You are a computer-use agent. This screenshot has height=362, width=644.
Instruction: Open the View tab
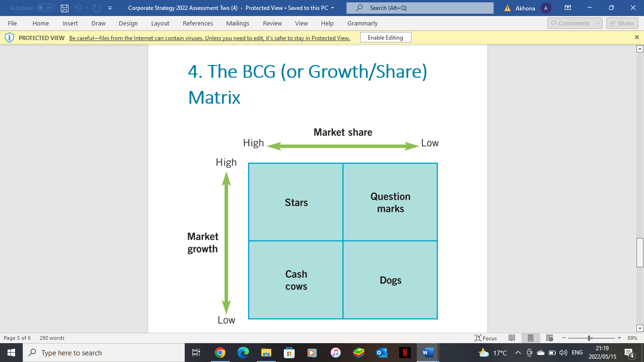(301, 23)
